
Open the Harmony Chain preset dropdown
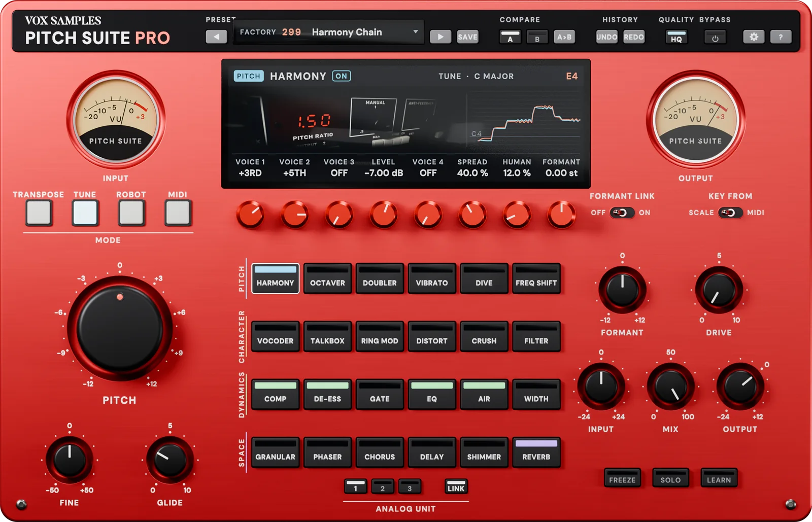click(x=328, y=32)
